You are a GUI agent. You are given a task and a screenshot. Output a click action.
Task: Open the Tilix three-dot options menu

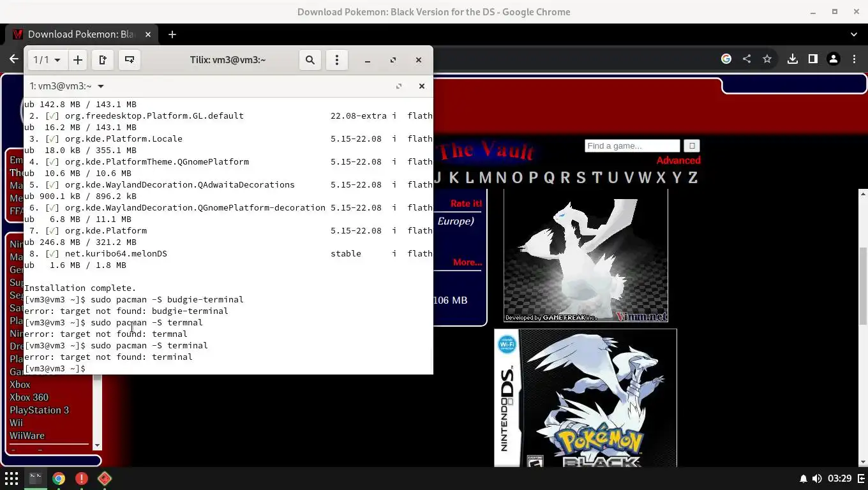pos(337,60)
